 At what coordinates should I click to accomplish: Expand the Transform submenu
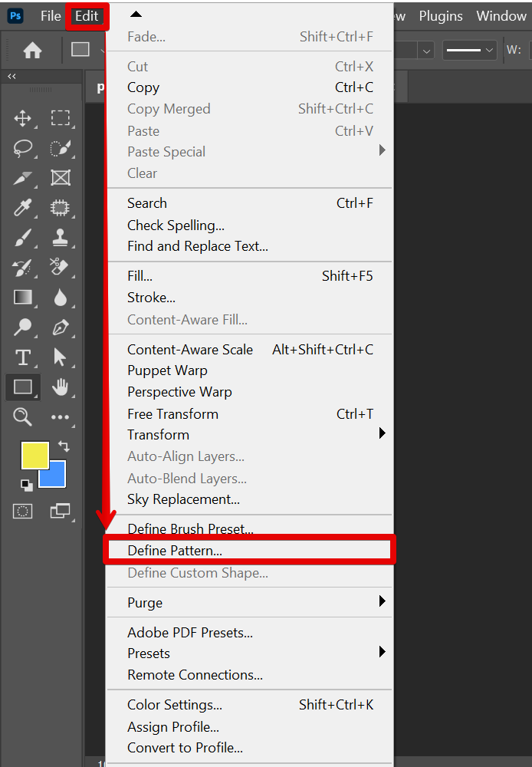click(x=250, y=435)
